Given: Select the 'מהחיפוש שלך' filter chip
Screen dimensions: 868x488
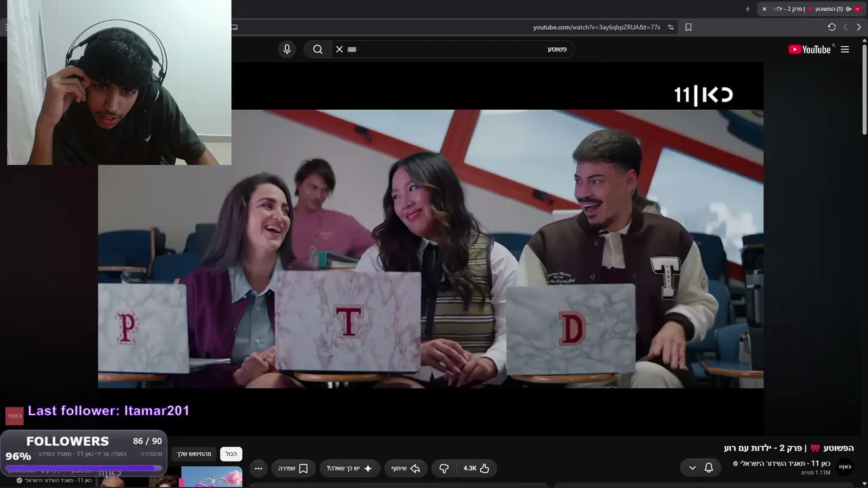Looking at the screenshot, I should [195, 454].
